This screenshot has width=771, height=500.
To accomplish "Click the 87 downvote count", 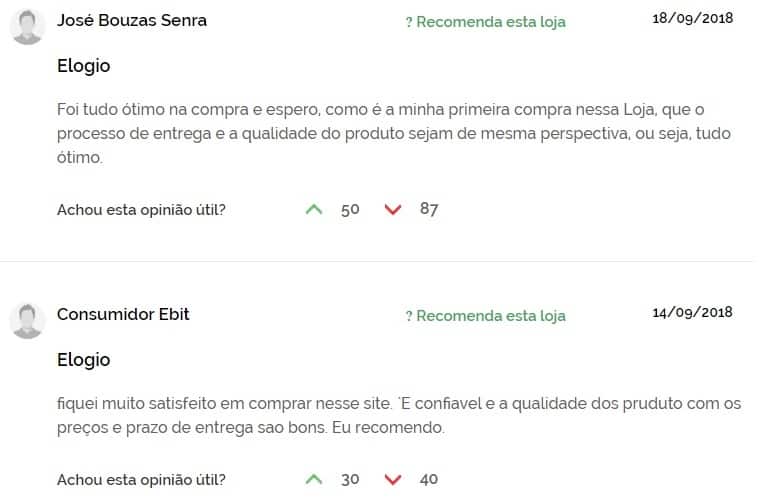I will click(x=429, y=209).
